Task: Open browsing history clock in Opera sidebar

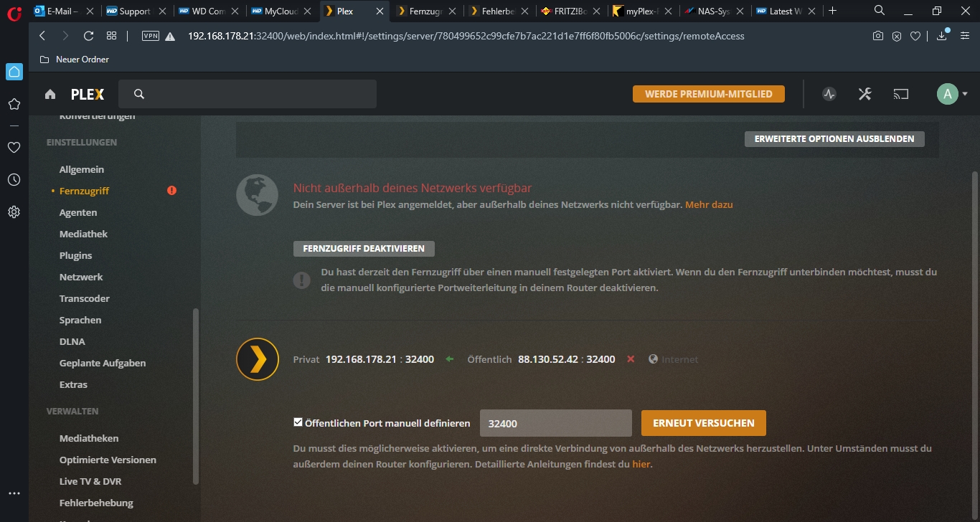Action: click(x=14, y=180)
